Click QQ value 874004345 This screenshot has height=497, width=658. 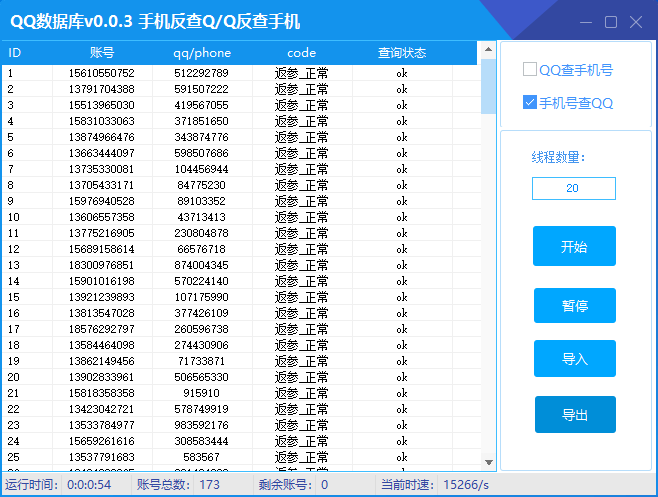coord(201,265)
